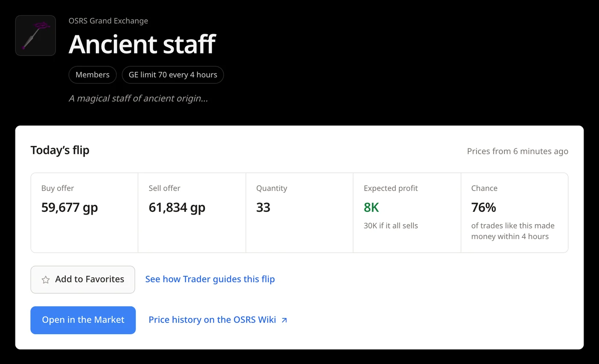Click the Ancient staff item thumbnail
This screenshot has height=364, width=599.
pos(36,36)
